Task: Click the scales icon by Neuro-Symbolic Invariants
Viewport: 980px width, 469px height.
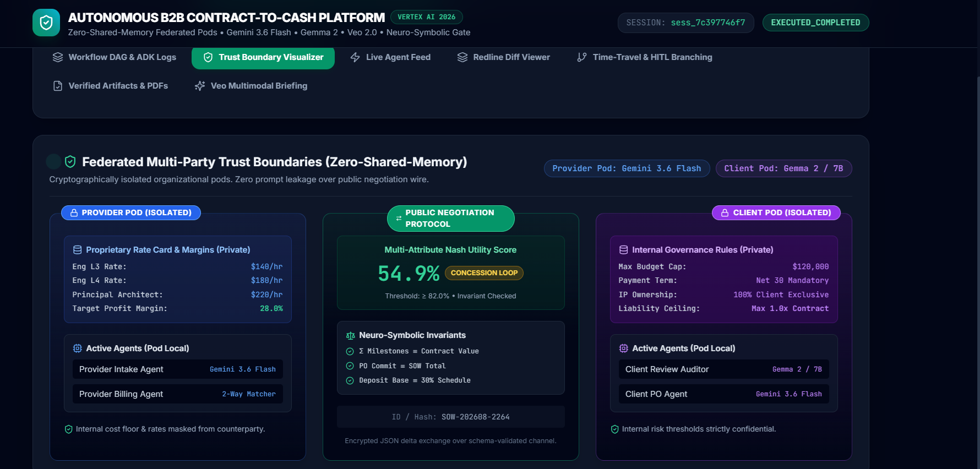Action: click(351, 335)
